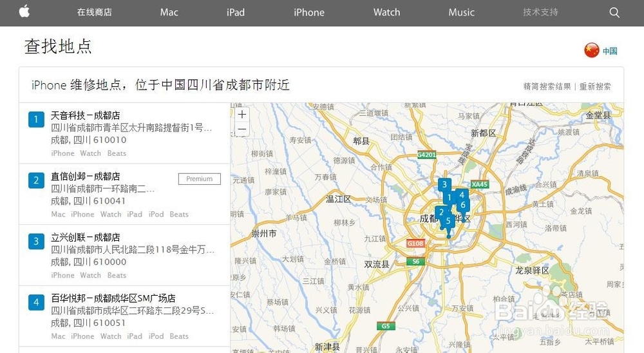Click the 郫县 label on the map

[361, 141]
